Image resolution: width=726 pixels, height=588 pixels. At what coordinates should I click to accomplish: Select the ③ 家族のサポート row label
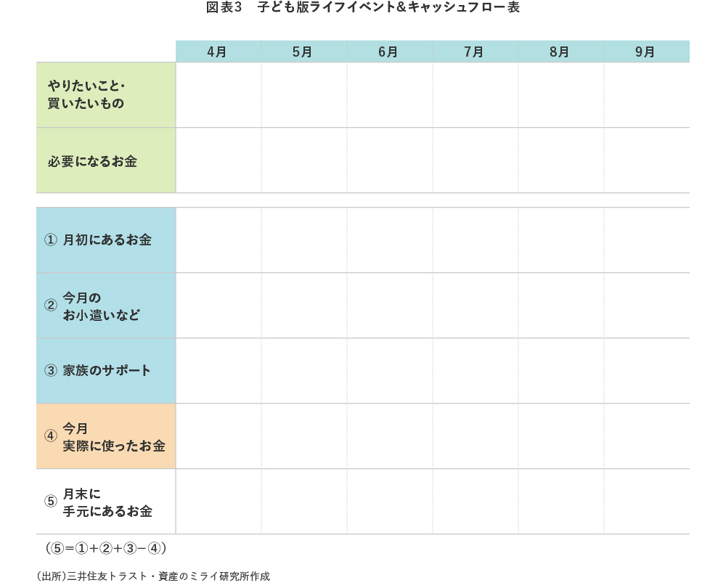[99, 370]
